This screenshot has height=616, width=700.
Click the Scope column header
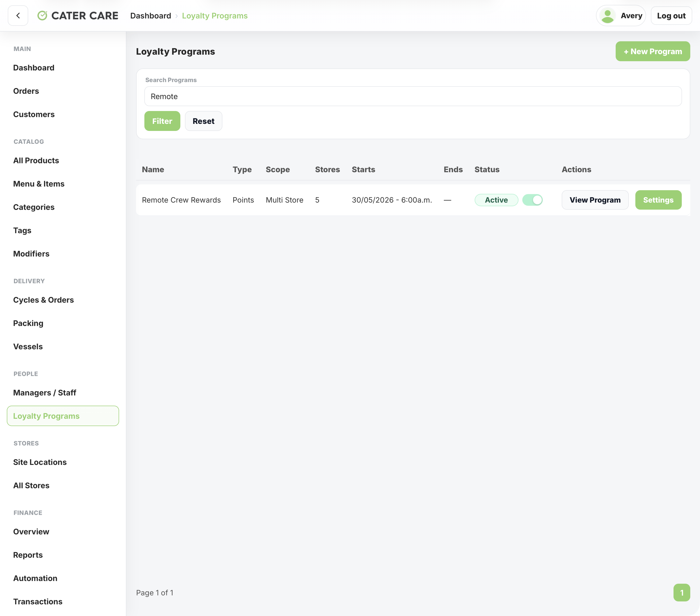point(278,169)
